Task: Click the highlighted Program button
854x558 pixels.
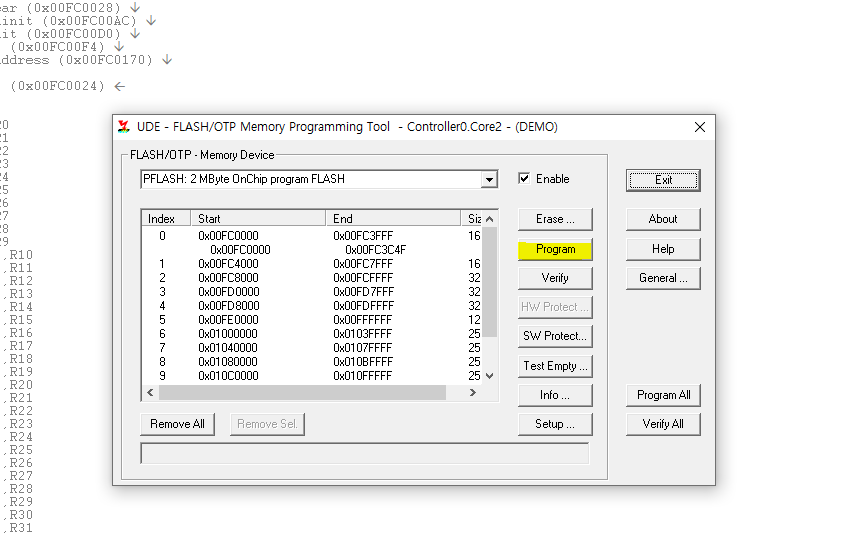Action: click(x=555, y=249)
